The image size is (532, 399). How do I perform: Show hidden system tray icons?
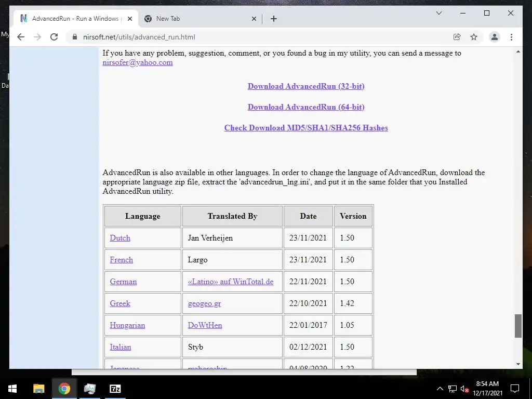click(440, 389)
